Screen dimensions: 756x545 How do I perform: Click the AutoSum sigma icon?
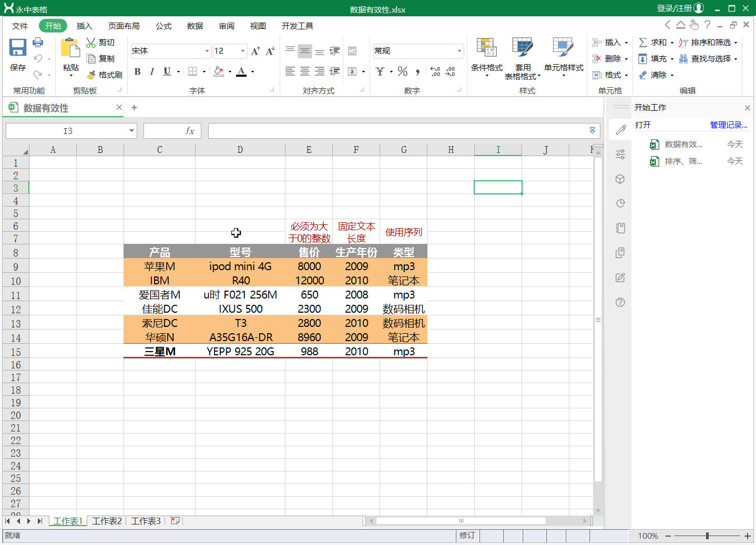tap(643, 43)
